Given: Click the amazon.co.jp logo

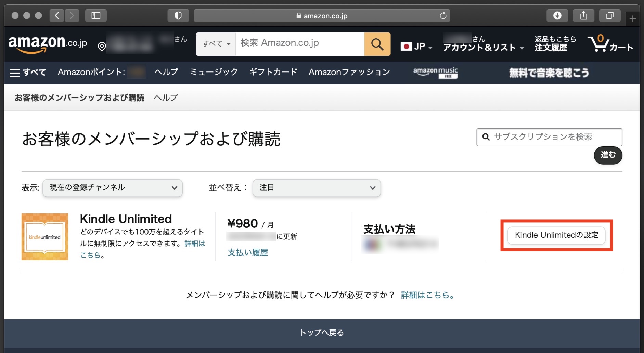Looking at the screenshot, I should click(x=48, y=44).
